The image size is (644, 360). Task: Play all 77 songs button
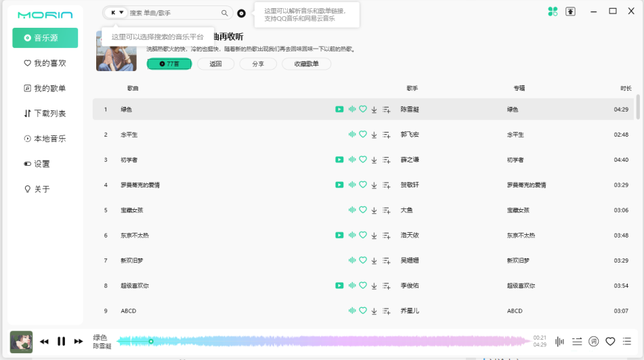(x=169, y=64)
